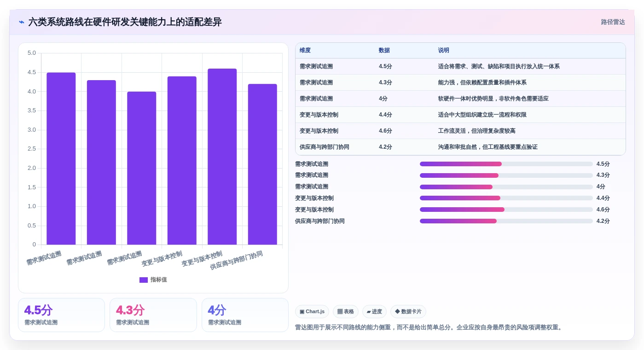Click the 数据 column header
The width and height of the screenshot is (644, 350).
pos(384,51)
